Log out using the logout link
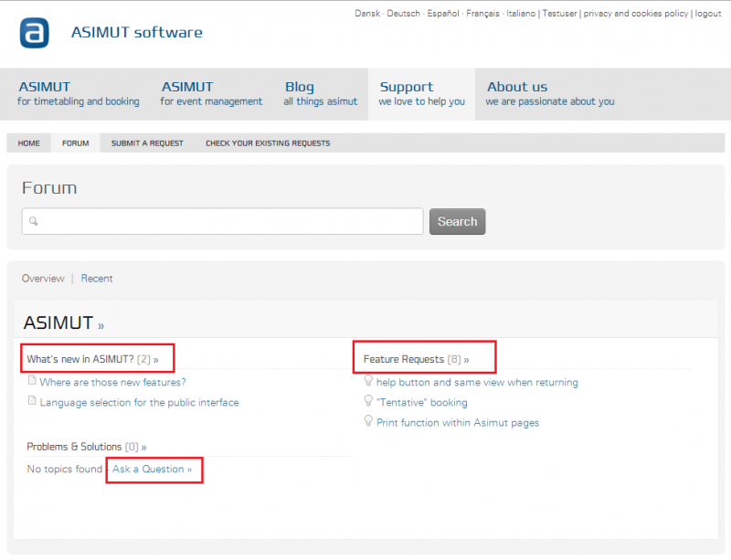Viewport: 731px width, 560px height. [708, 13]
